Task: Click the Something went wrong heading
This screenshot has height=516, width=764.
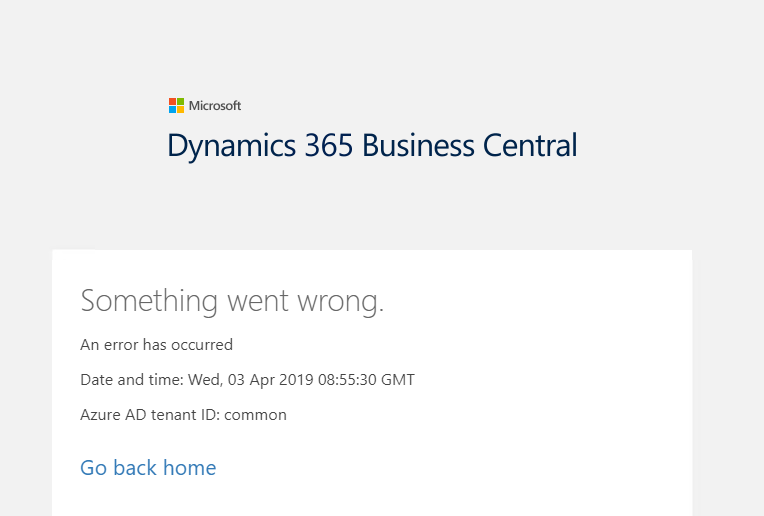Action: click(232, 301)
